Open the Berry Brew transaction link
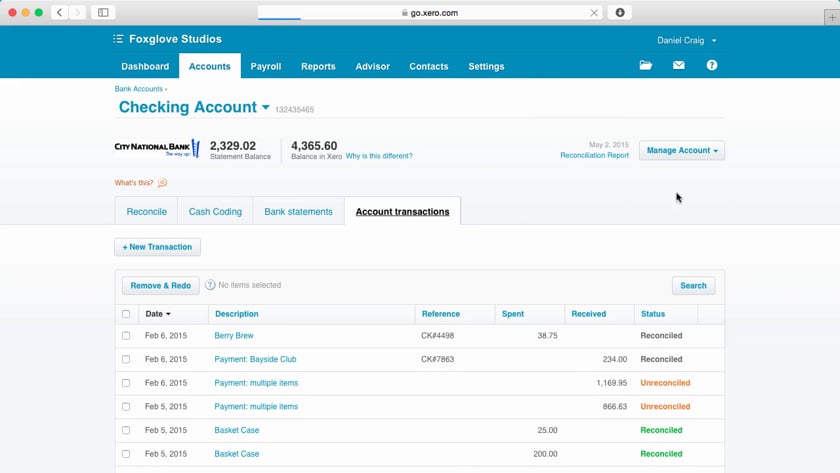 (x=234, y=336)
